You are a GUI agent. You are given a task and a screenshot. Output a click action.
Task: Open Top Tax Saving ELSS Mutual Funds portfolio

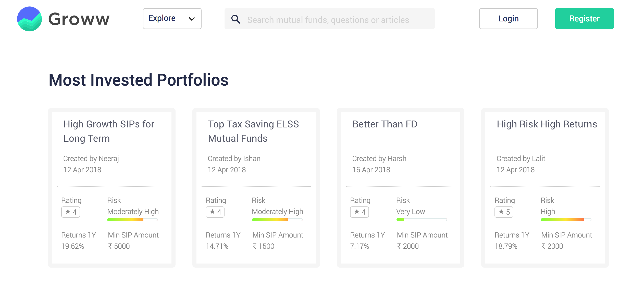tap(253, 131)
